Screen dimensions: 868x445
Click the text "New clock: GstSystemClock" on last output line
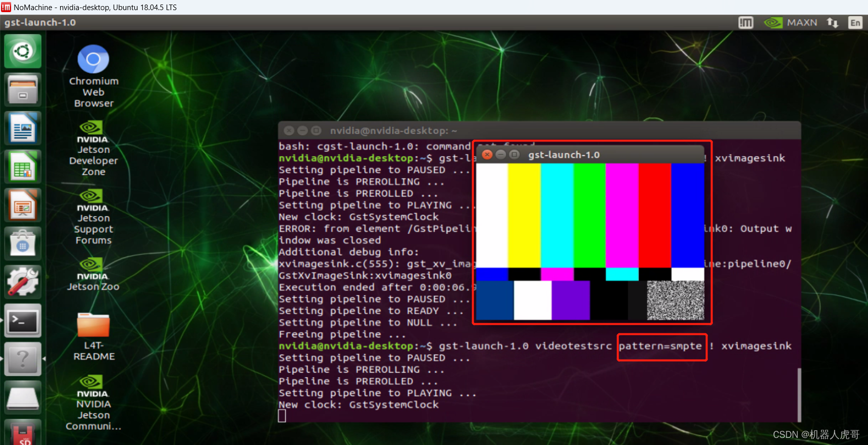tap(359, 405)
